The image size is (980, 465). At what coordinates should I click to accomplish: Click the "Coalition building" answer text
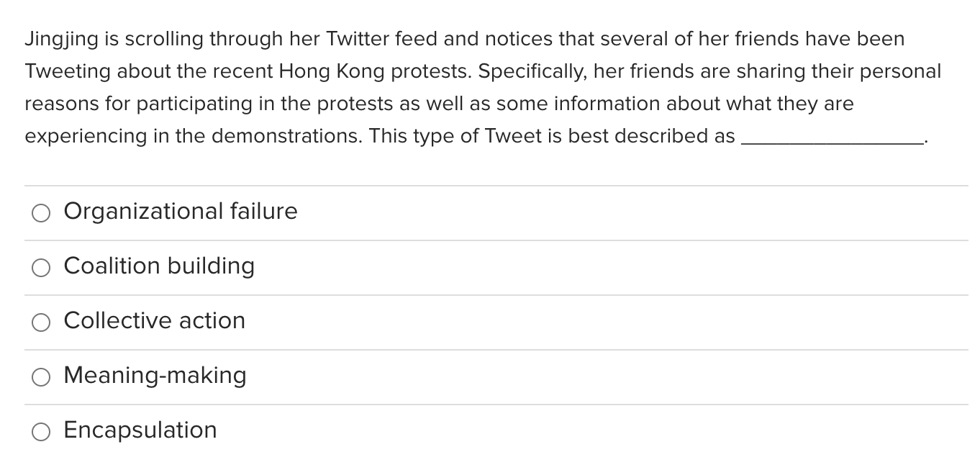pos(159,266)
